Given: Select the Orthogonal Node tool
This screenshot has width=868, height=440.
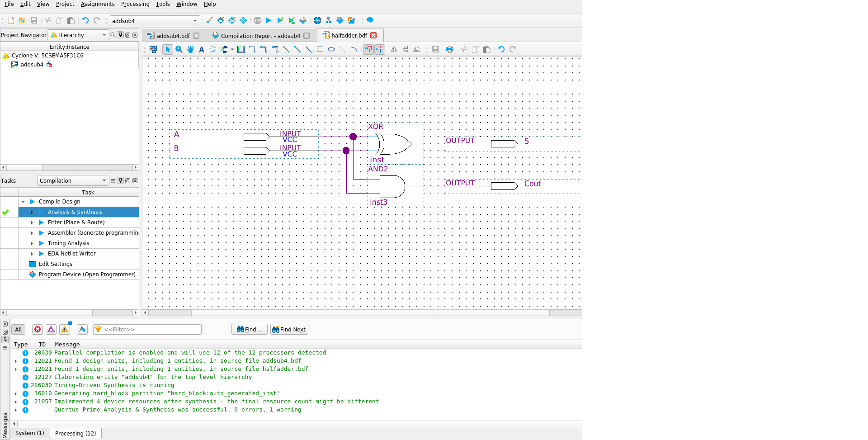Looking at the screenshot, I should point(252,49).
